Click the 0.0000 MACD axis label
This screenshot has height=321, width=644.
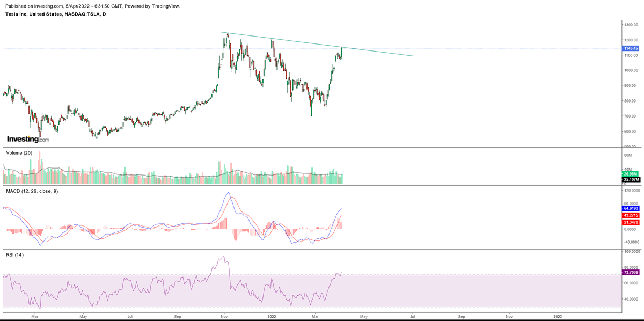pyautogui.click(x=630, y=229)
